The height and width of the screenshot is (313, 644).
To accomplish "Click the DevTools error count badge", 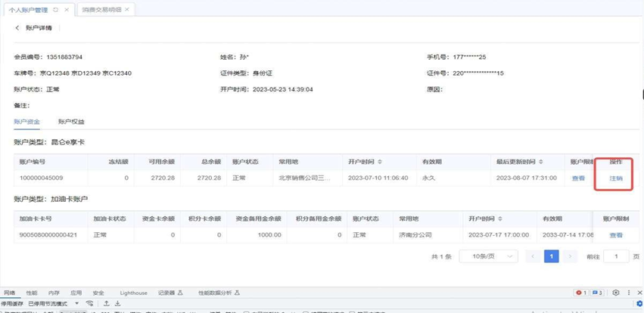I will (581, 293).
